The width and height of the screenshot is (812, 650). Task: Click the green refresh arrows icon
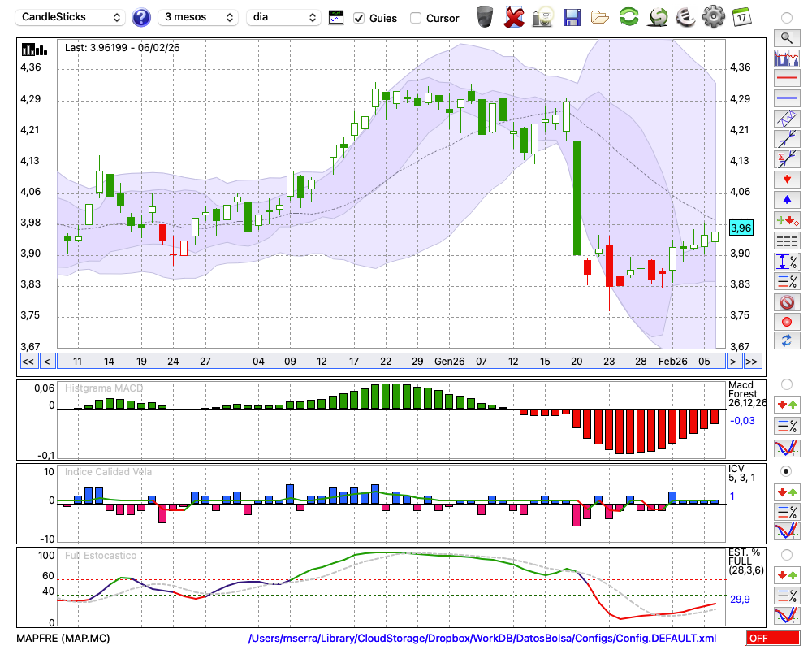(628, 17)
